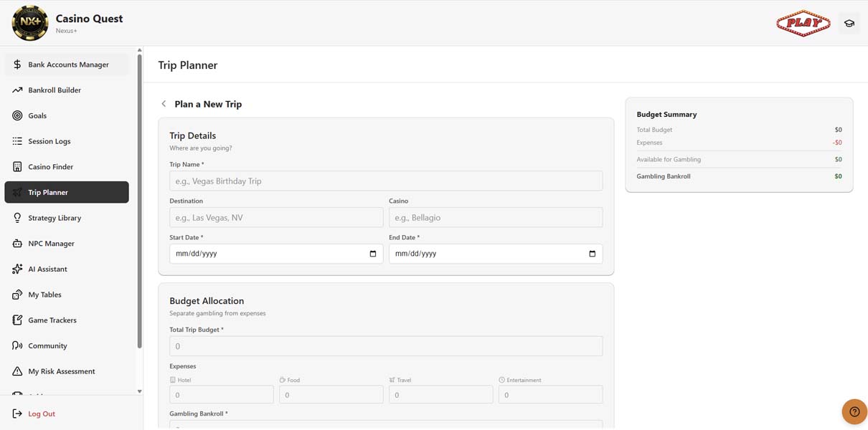Click the red PLAY marquee logo
The height and width of the screenshot is (430, 868).
tap(803, 24)
